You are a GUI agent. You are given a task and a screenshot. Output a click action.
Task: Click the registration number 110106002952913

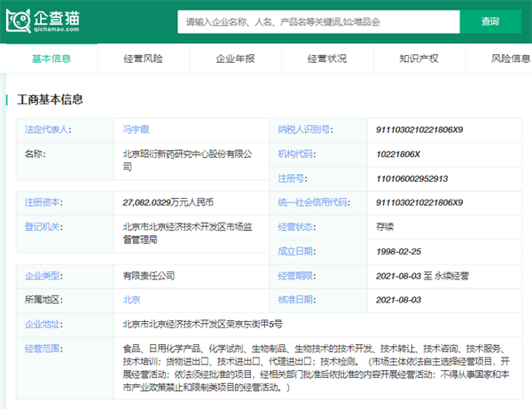(x=412, y=177)
